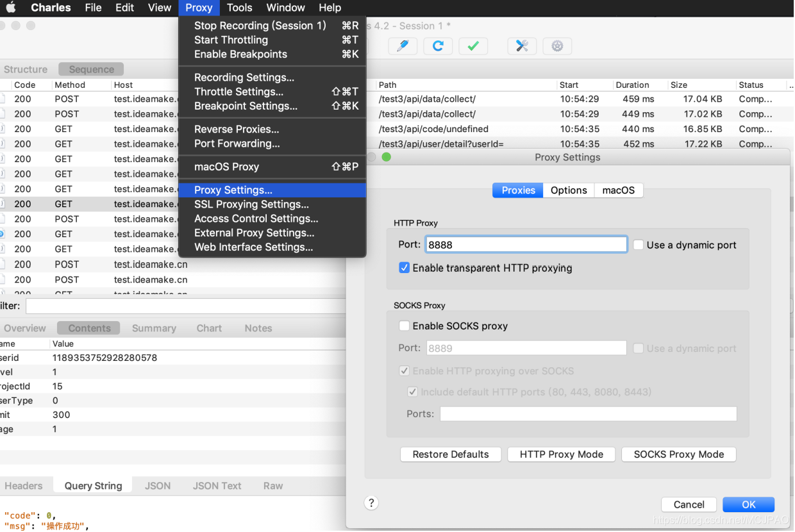This screenshot has width=795, height=532.
Task: Click the Repeat request arrow icon
Action: tap(438, 46)
